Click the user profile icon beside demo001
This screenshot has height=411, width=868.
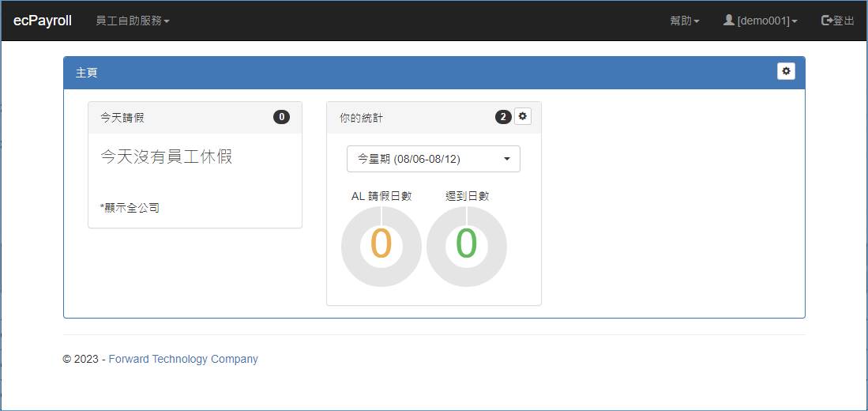(729, 21)
